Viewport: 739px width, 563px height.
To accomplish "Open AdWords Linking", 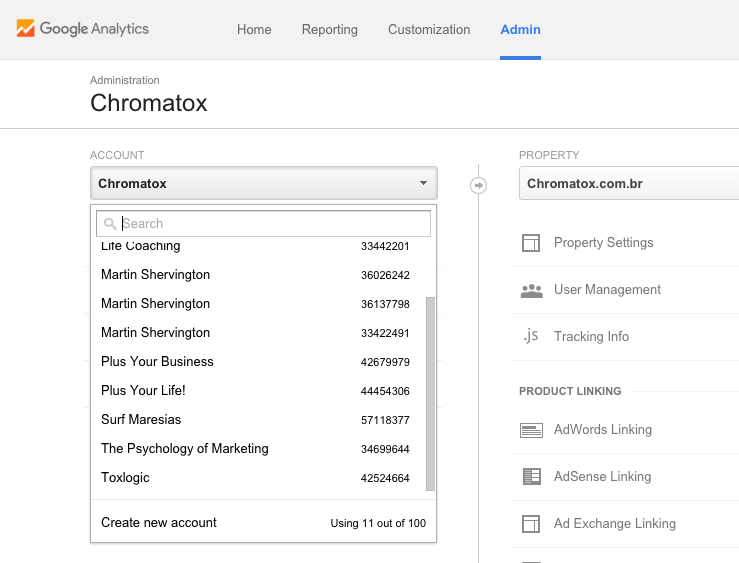I will [603, 430].
